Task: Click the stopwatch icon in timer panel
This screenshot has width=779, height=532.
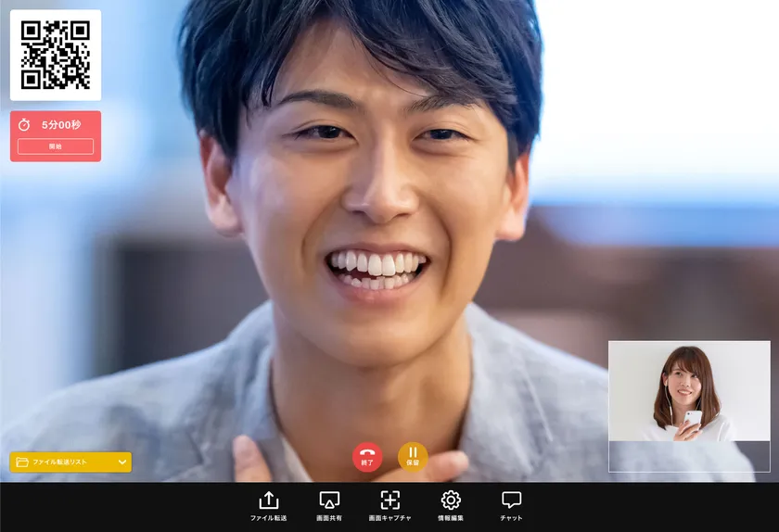Action: pos(24,125)
